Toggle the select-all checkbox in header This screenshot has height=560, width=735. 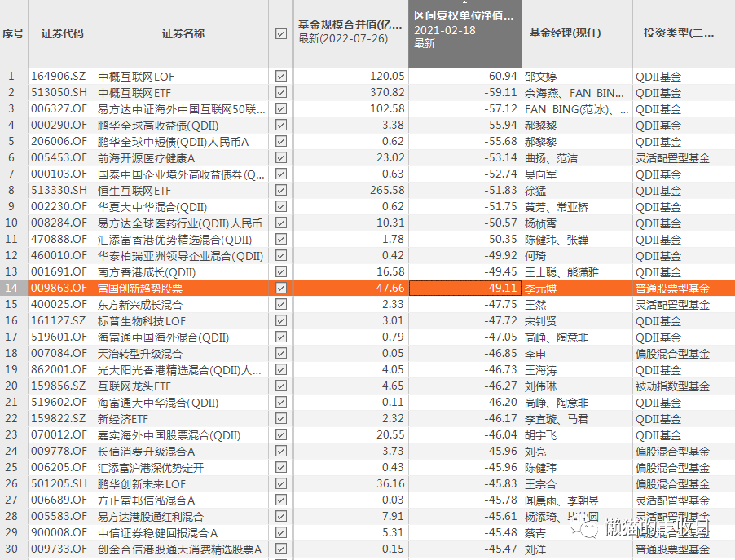coord(281,33)
